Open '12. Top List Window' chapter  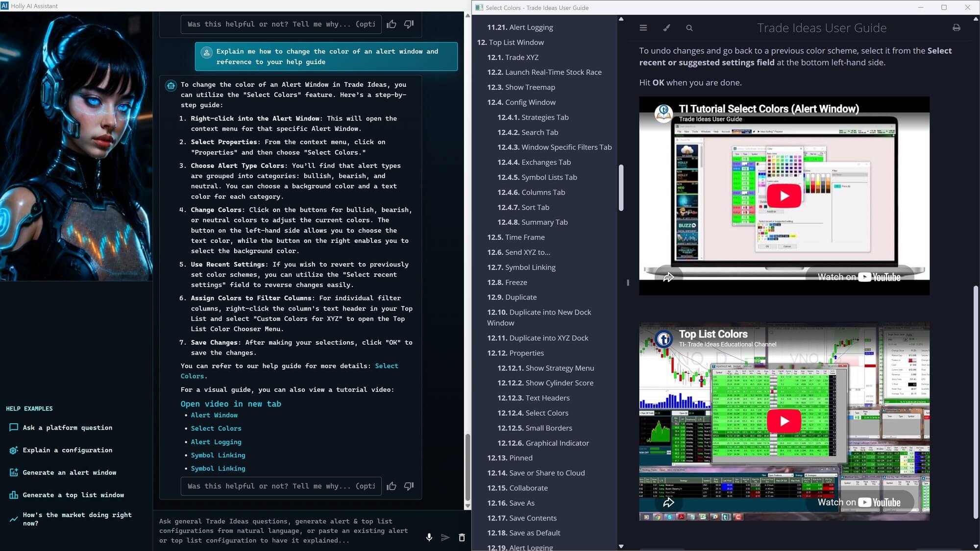coord(510,43)
